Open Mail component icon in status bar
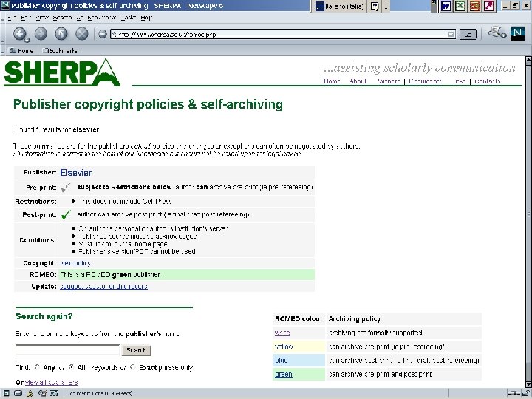This screenshot has height=399, width=532. 18,393
